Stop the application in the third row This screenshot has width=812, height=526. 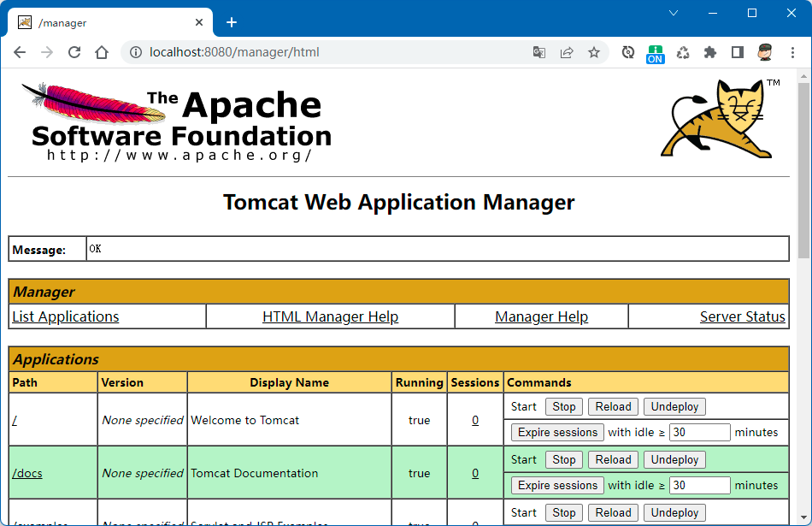(x=564, y=512)
